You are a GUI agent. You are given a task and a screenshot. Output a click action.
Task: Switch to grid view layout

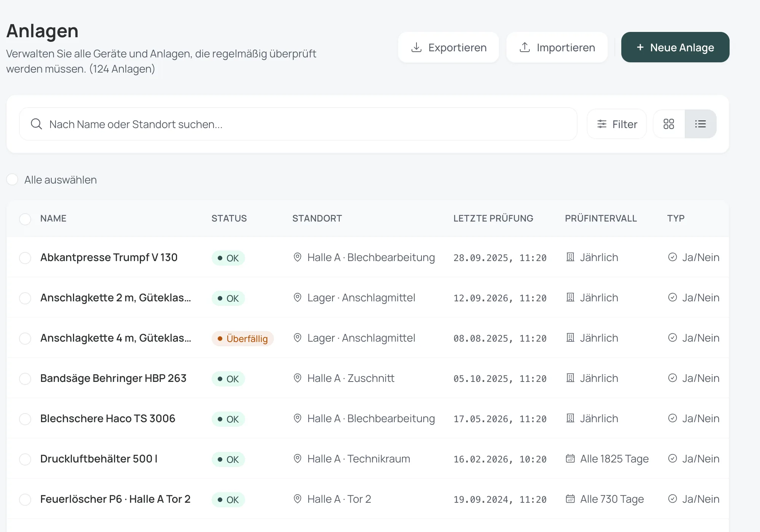(669, 124)
